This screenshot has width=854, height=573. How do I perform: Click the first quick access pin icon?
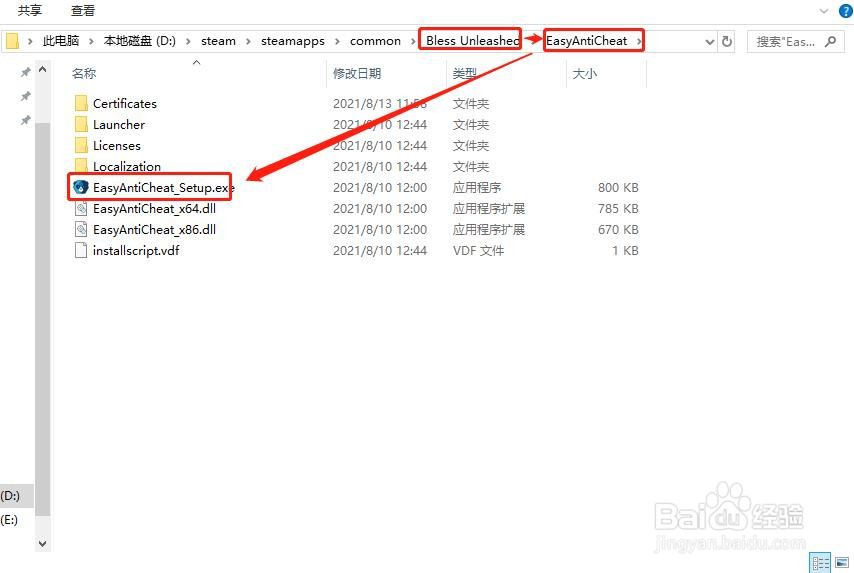[25, 72]
